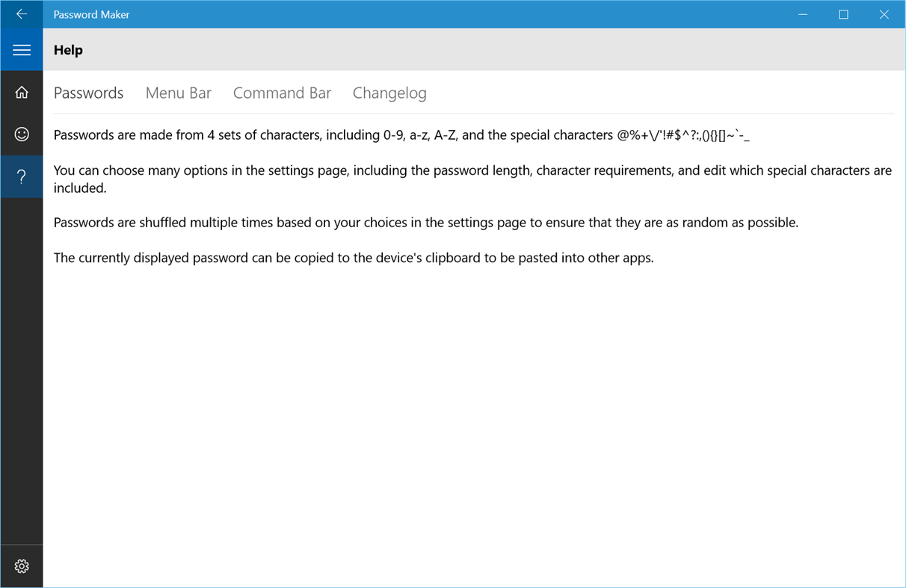Select the question mark Help icon
Image resolution: width=906 pixels, height=588 pixels.
(x=22, y=176)
